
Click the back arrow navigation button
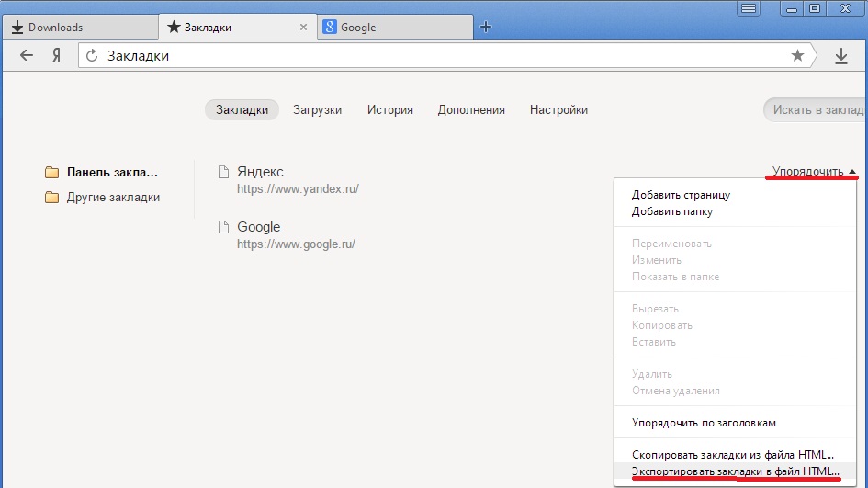(x=27, y=56)
